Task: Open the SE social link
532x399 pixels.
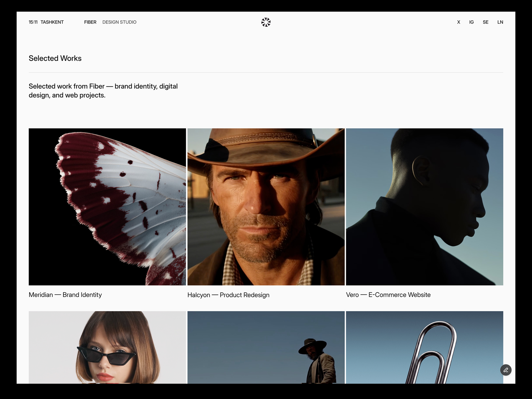Action: point(486,22)
